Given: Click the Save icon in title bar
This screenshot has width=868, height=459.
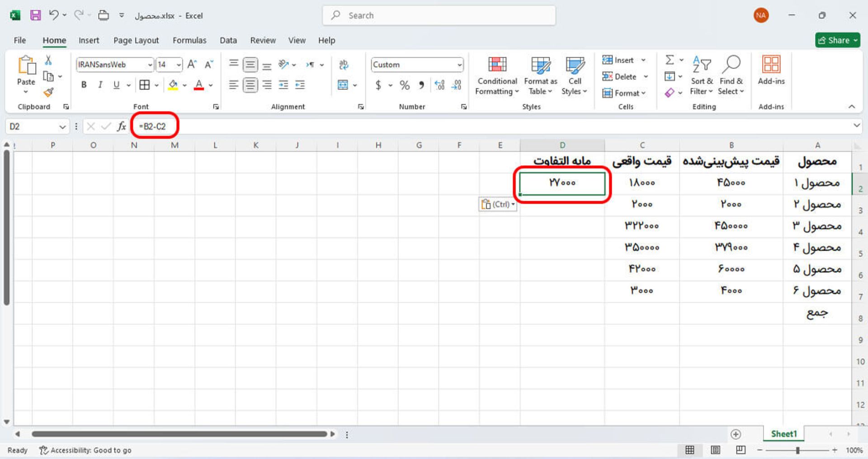Looking at the screenshot, I should pyautogui.click(x=35, y=15).
